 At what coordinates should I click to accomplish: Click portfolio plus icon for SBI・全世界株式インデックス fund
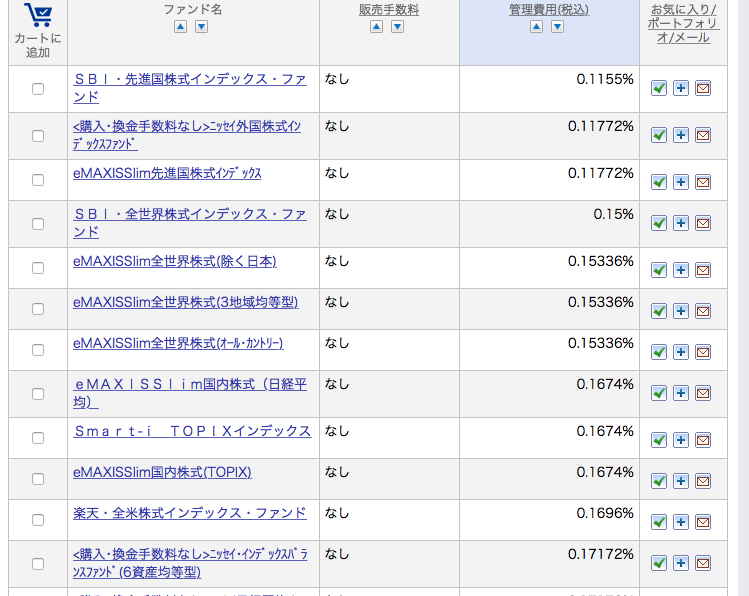point(681,223)
